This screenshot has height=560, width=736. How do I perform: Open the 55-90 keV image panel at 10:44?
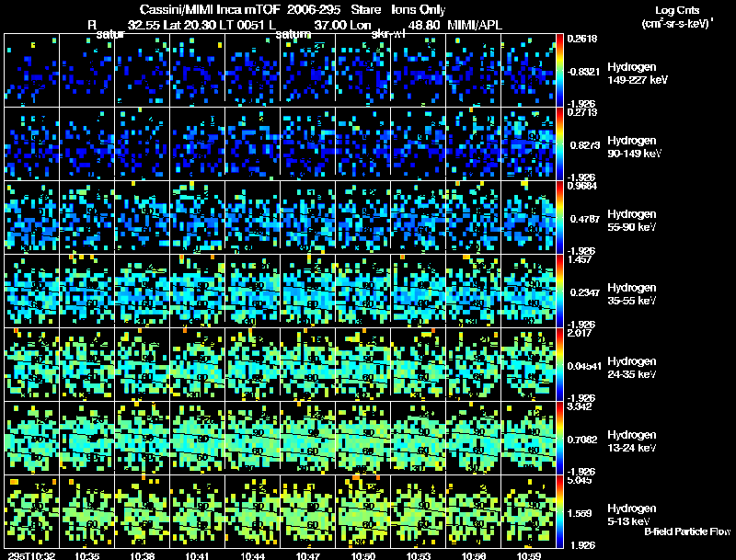point(252,217)
